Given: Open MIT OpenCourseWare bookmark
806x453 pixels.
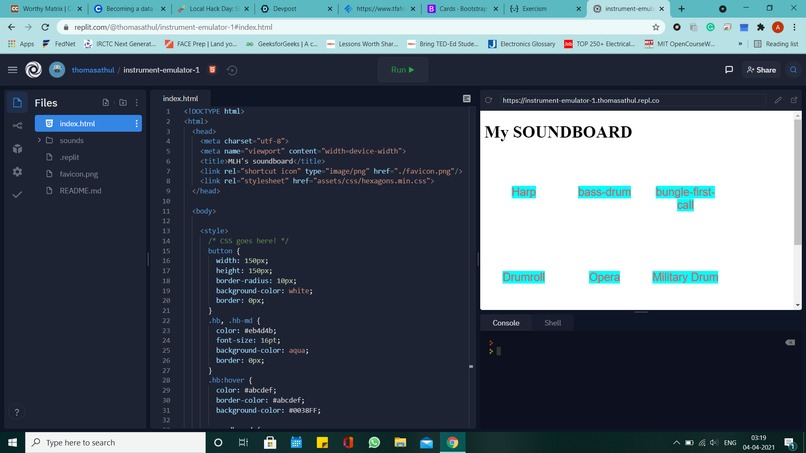Looking at the screenshot, I should tap(680, 44).
